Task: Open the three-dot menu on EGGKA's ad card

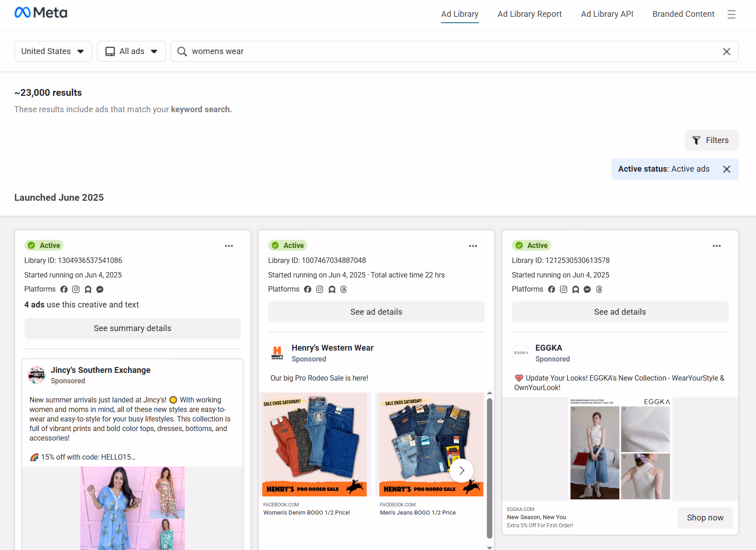Action: tap(716, 246)
